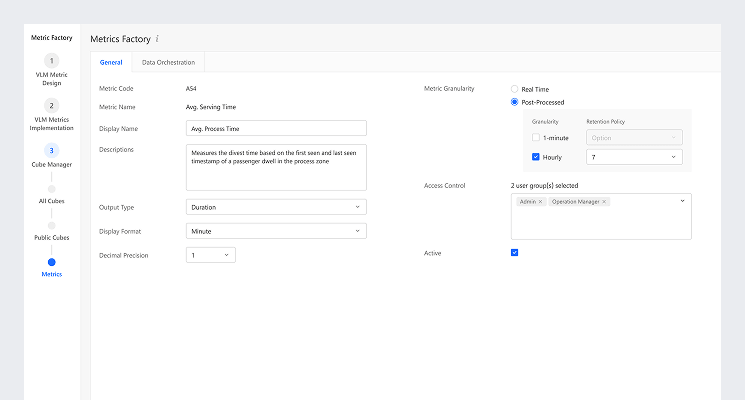The image size is (745, 400).
Task: Open the Hourly retention policy dropdown
Action: 634,157
